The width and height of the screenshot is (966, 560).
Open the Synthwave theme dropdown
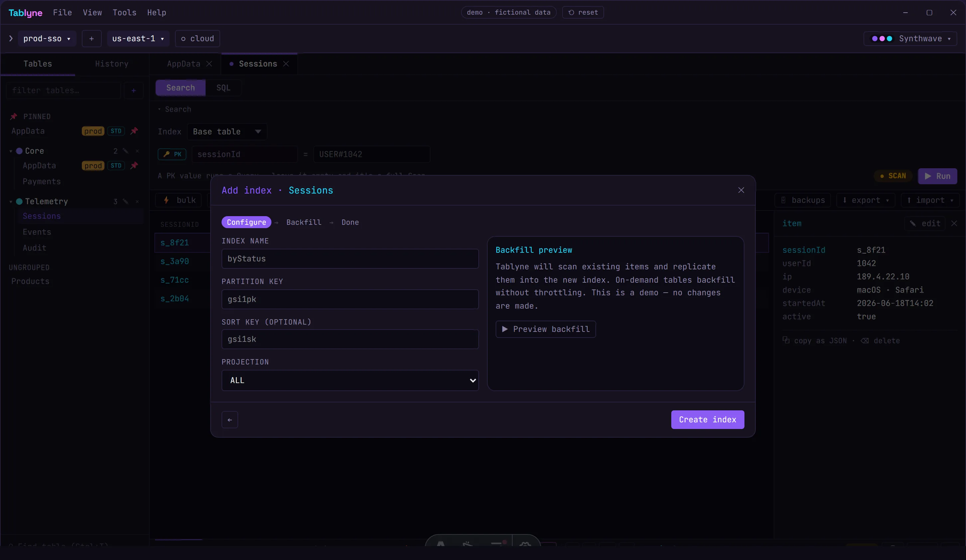click(x=910, y=39)
